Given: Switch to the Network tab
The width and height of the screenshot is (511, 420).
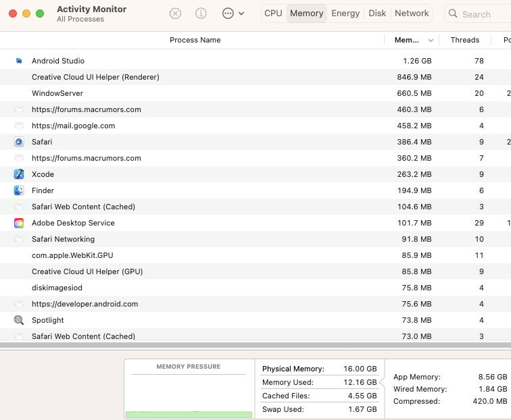Looking at the screenshot, I should pos(412,14).
